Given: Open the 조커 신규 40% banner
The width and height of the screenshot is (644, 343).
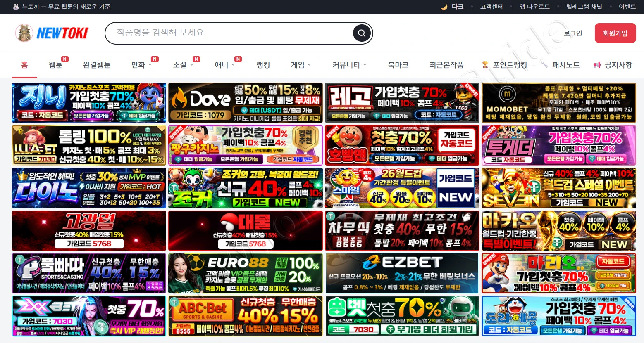Looking at the screenshot, I should tap(246, 188).
